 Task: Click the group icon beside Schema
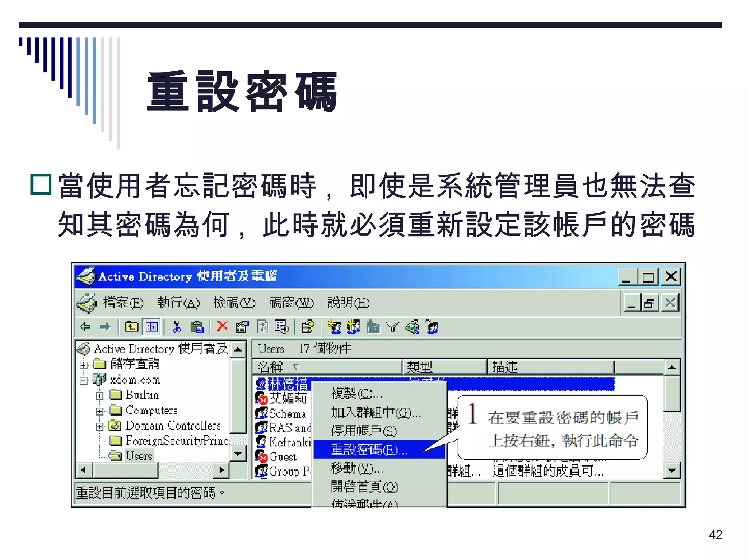(261, 413)
